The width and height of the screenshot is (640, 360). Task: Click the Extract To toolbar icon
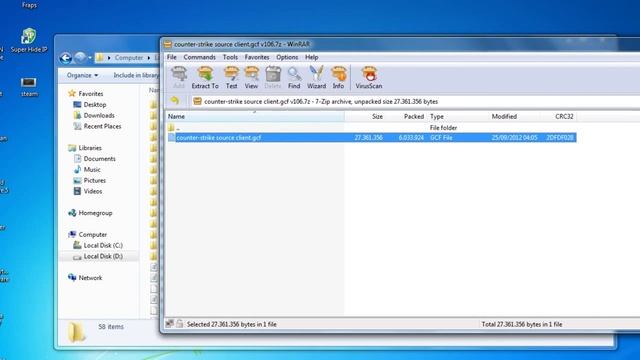(x=205, y=78)
